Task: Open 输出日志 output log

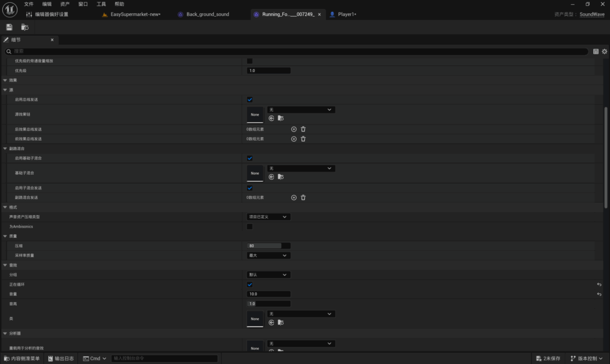Action: click(x=61, y=359)
